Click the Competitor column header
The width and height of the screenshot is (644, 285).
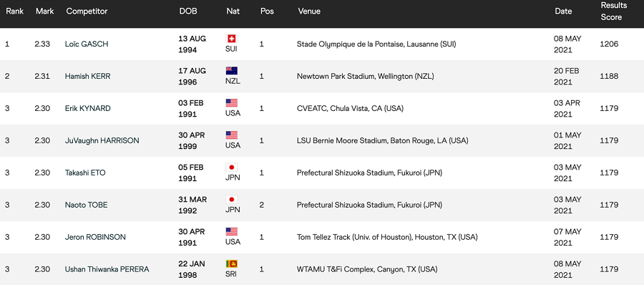pyautogui.click(x=87, y=11)
